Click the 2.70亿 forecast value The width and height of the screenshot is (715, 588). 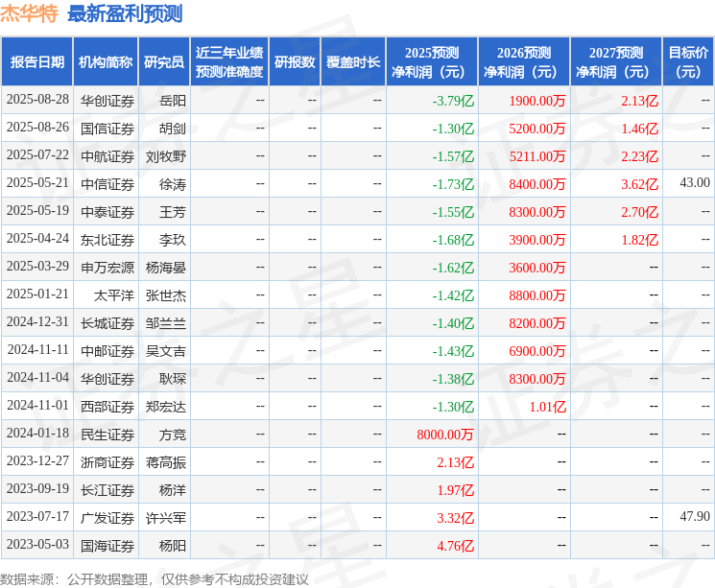pos(640,212)
